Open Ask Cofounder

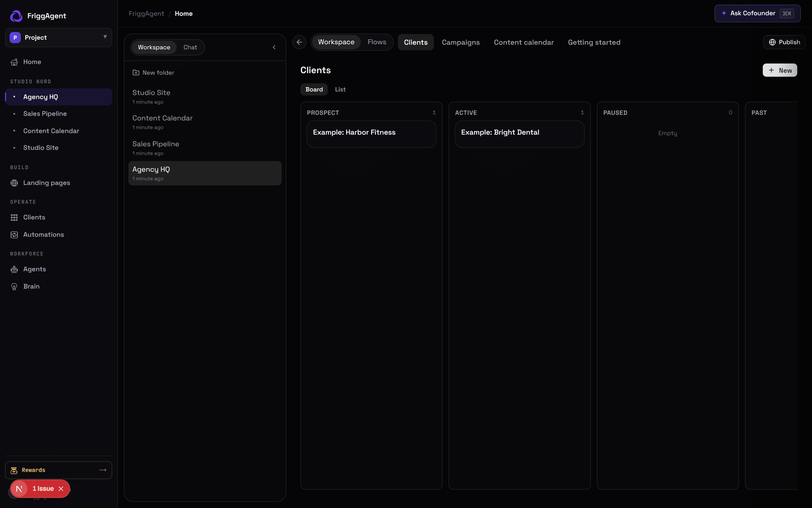(757, 13)
